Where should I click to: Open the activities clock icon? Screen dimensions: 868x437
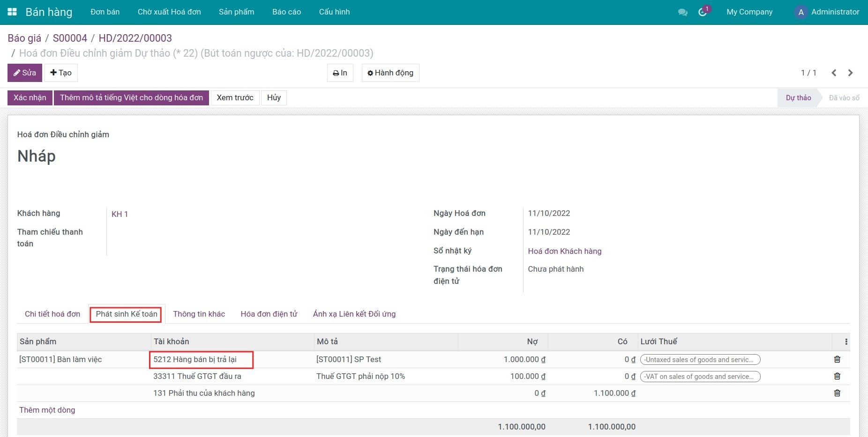(x=703, y=12)
